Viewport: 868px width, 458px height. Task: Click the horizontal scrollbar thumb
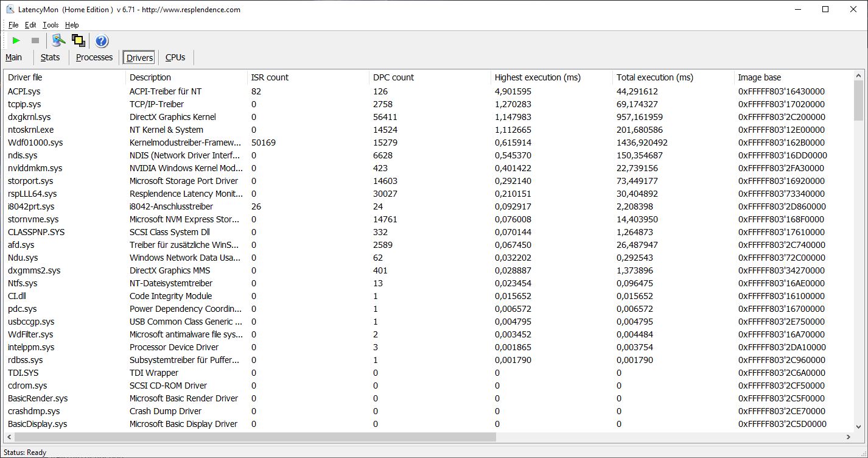tap(256, 437)
